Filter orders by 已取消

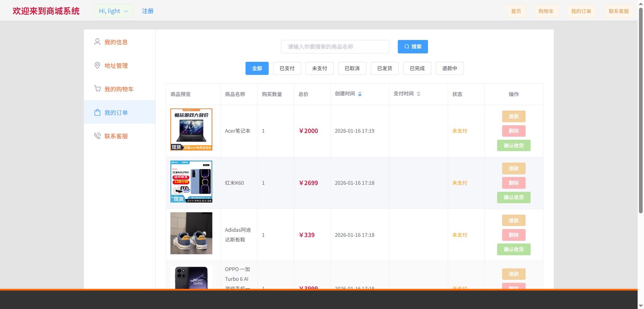click(352, 68)
